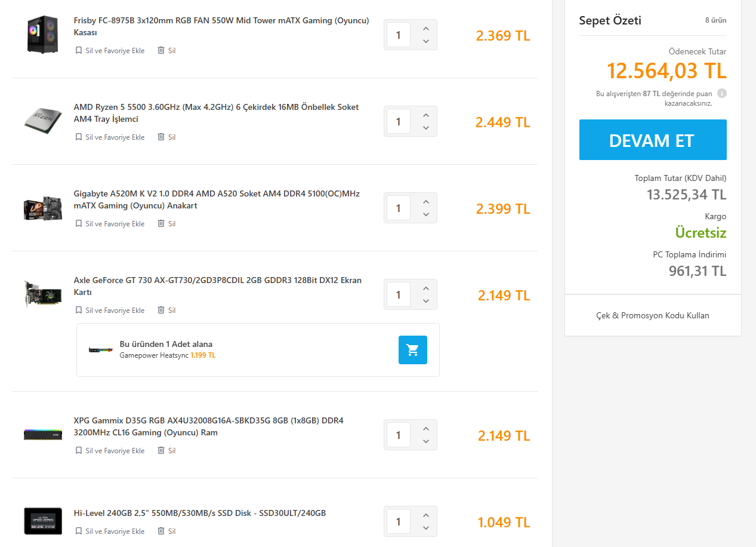Viewport: 756px width, 547px height.
Task: Add Gamepower Heatsync with blue cart icon
Action: (413, 350)
